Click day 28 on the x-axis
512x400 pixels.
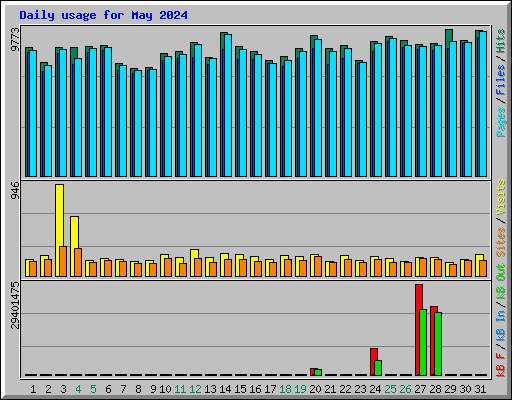tap(435, 389)
